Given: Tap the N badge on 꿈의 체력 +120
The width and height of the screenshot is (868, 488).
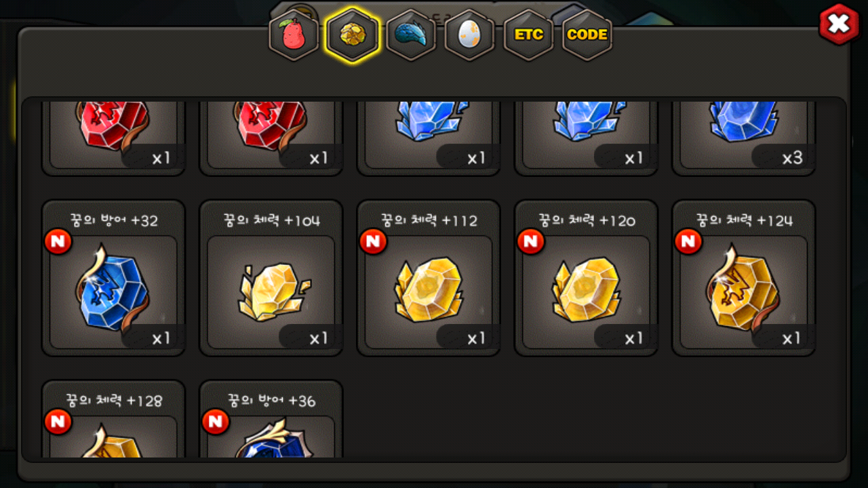Looking at the screenshot, I should pos(530,241).
